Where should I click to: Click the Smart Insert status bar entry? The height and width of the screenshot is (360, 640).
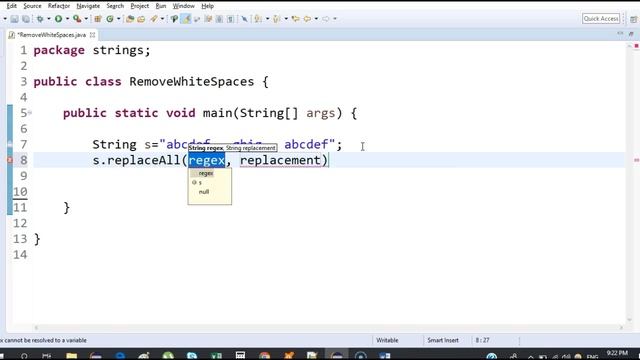tap(443, 340)
